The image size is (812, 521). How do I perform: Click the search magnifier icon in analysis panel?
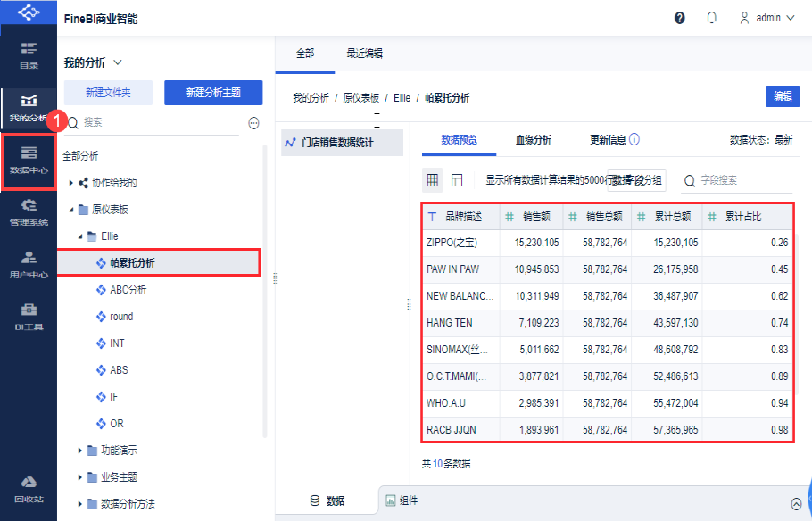point(73,123)
